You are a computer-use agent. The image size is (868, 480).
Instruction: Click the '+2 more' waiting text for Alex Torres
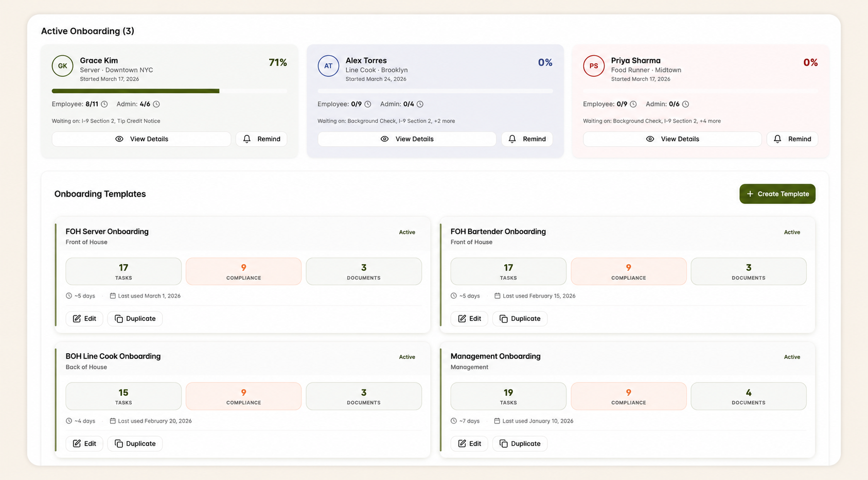[x=445, y=121]
